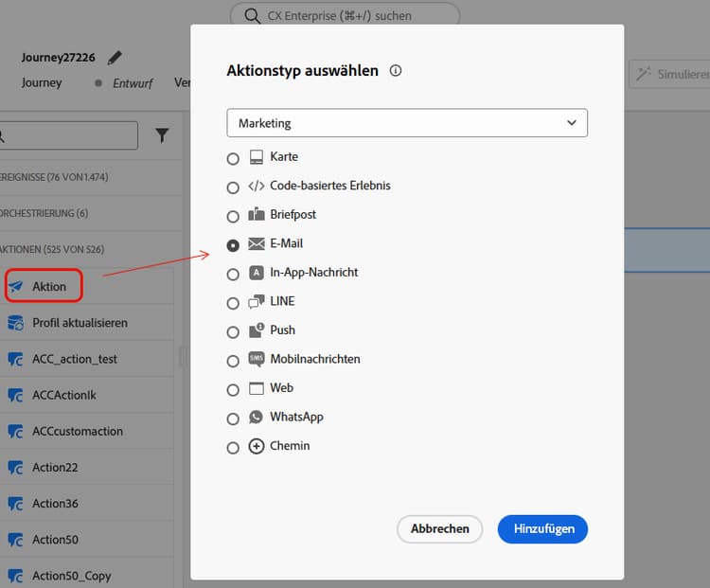Click the Action50_Copy custom action icon

click(16, 576)
